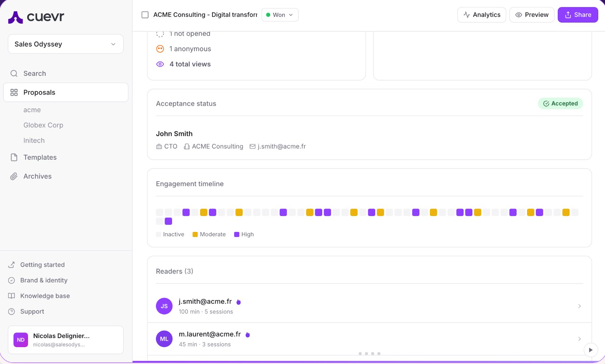
Task: Click the Analytics pulse icon
Action: [x=467, y=15]
